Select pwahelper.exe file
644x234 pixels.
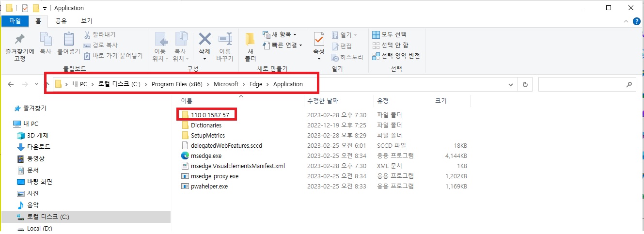(209, 186)
